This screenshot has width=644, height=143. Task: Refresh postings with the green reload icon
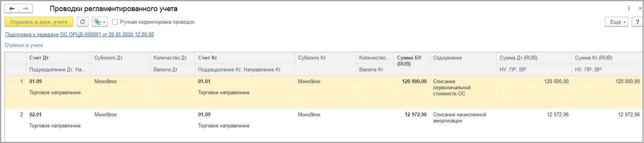83,22
